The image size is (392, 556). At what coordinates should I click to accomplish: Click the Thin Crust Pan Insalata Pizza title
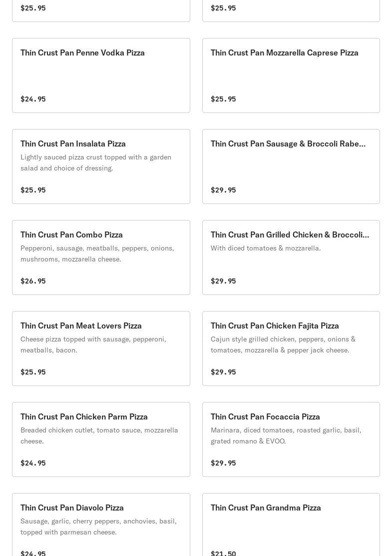pyautogui.click(x=73, y=144)
